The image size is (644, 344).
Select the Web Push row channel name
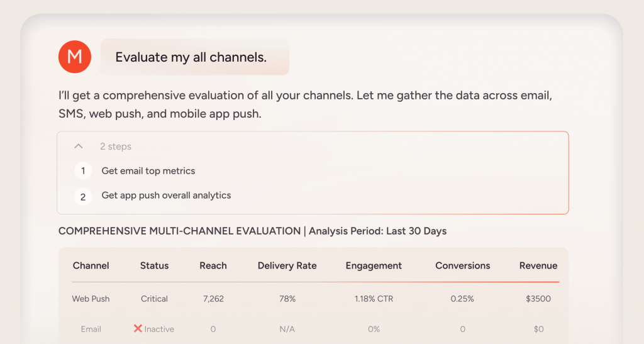91,299
